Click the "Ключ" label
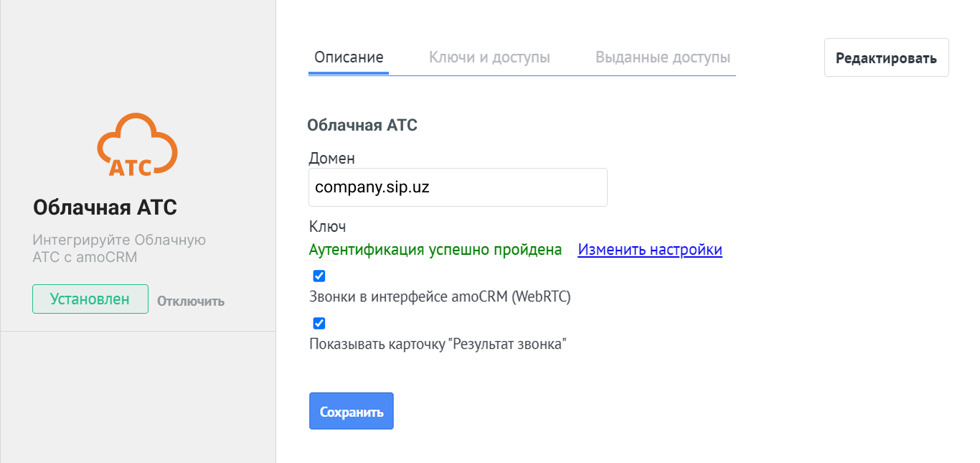The height and width of the screenshot is (463, 980). coord(328,227)
